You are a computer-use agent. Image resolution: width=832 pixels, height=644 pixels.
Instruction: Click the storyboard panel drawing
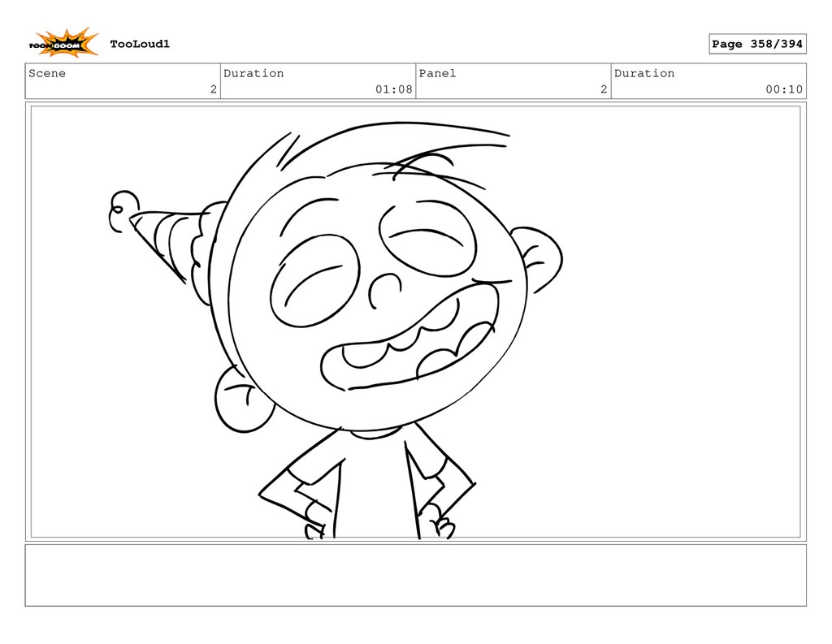[415, 322]
